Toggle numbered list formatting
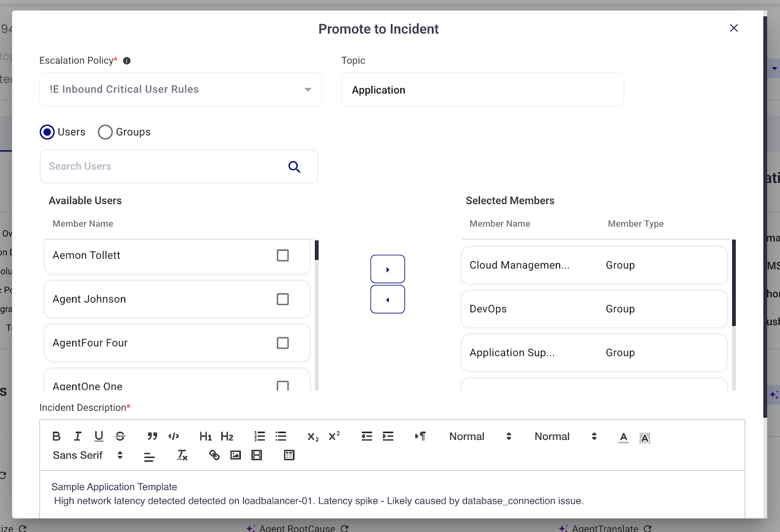Image resolution: width=780 pixels, height=532 pixels. (x=259, y=437)
